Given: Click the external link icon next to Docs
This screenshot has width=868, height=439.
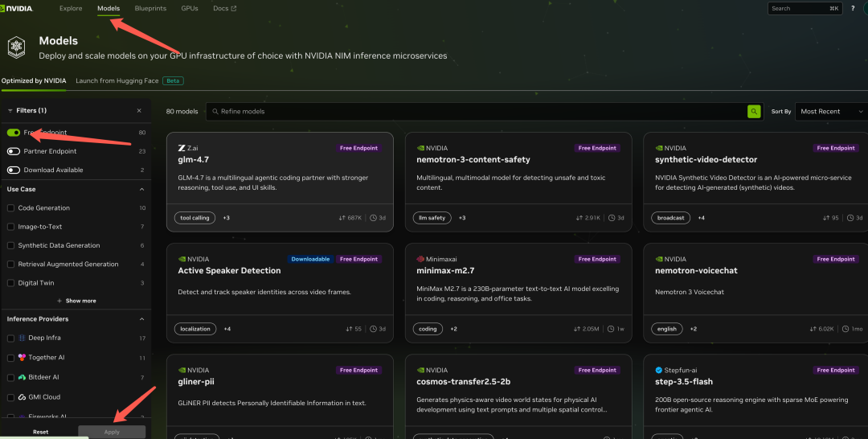Looking at the screenshot, I should click(x=233, y=8).
